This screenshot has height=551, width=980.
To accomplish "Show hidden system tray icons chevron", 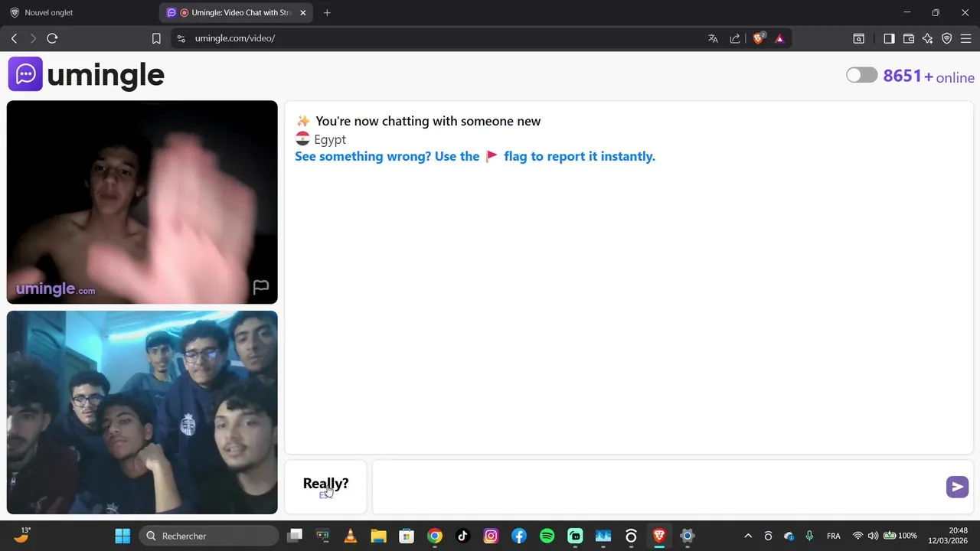I will point(748,536).
